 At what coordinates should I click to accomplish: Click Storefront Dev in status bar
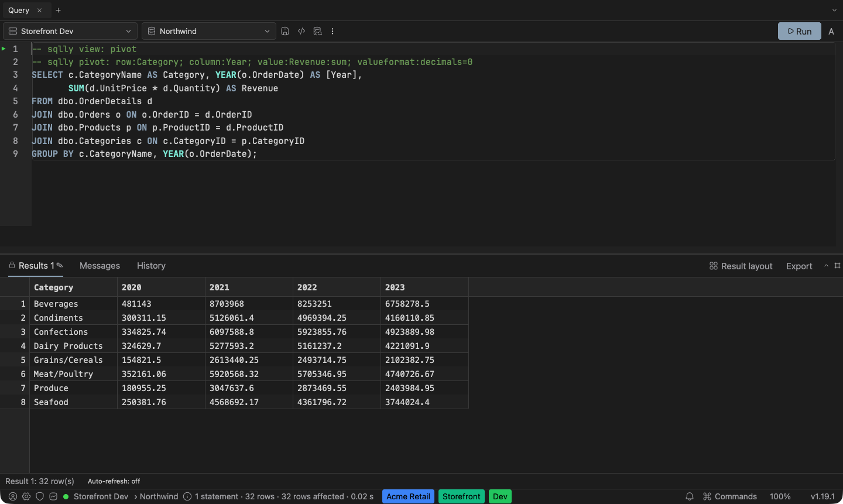(101, 496)
